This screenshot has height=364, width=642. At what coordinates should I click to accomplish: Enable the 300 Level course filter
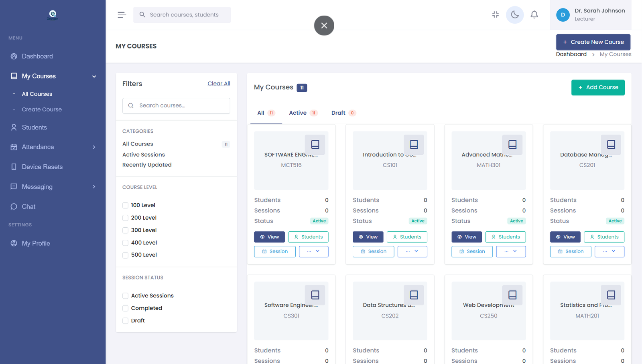126,230
